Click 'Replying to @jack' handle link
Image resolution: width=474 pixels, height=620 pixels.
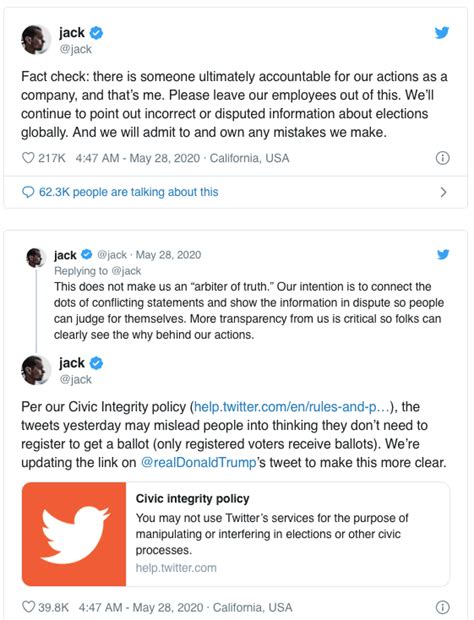(x=126, y=271)
